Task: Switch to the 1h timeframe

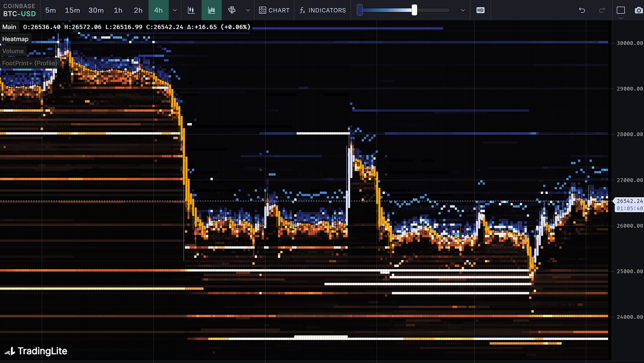Action: (x=118, y=10)
